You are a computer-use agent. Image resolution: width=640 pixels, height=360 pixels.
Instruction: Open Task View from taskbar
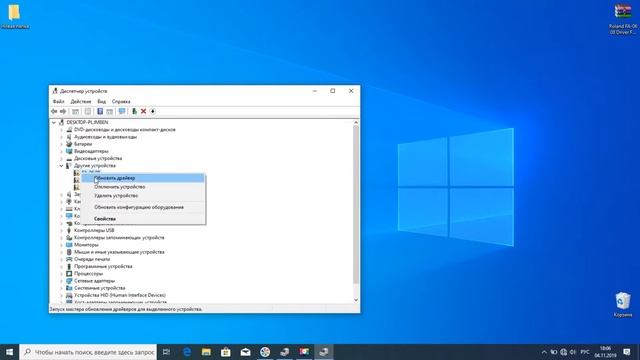point(167,352)
